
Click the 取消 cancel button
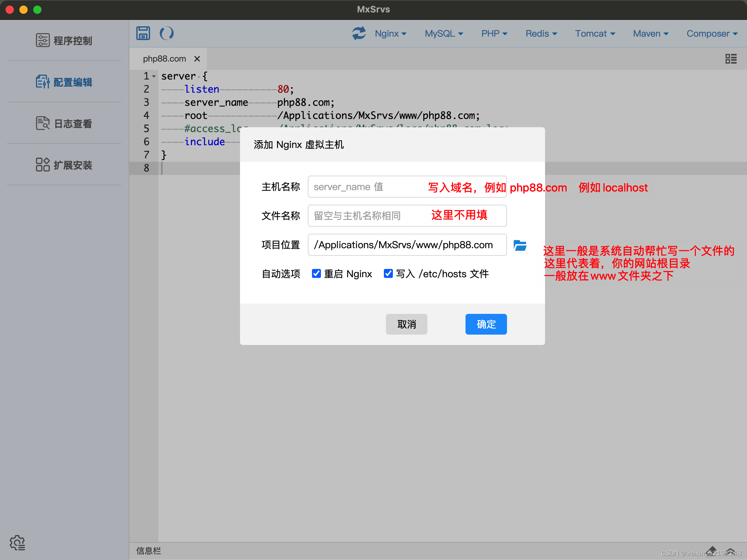(x=406, y=324)
